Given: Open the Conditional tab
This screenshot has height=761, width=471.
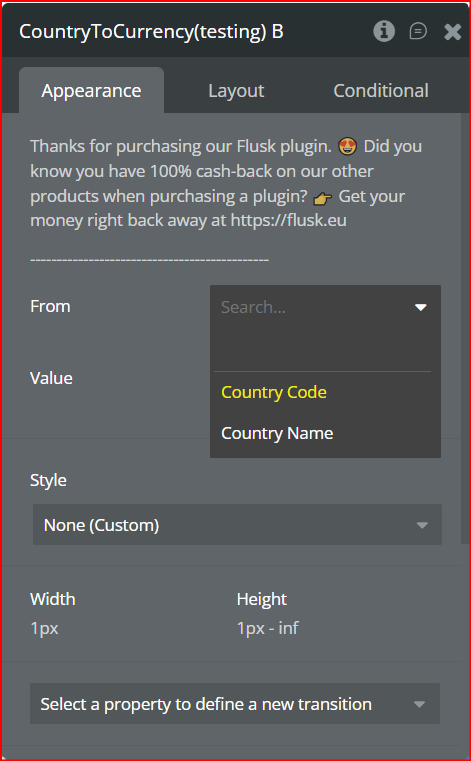Looking at the screenshot, I should coord(381,91).
